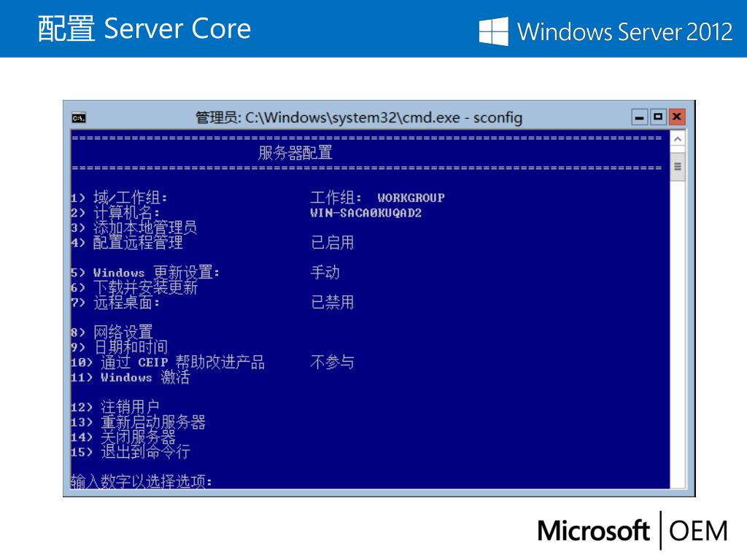Select option 5) Windows 更新设置
The image size is (747, 560).
[x=145, y=273]
